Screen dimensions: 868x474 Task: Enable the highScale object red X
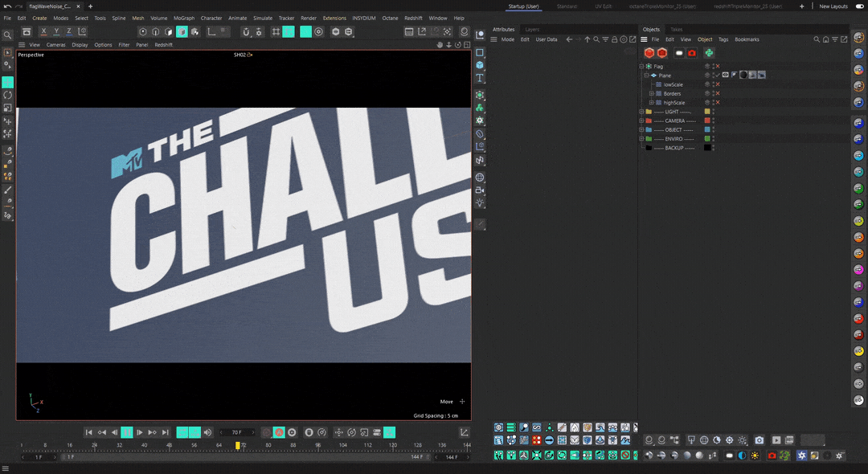pos(718,102)
